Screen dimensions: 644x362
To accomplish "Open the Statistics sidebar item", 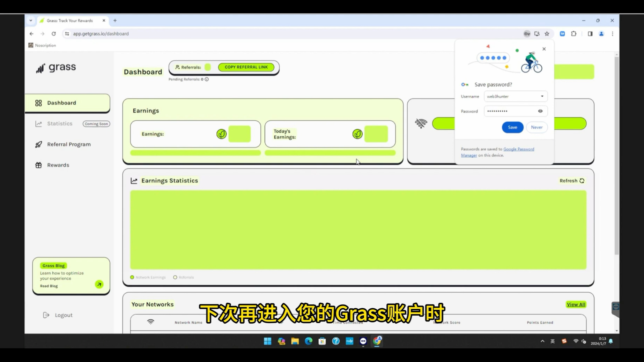I will (59, 123).
